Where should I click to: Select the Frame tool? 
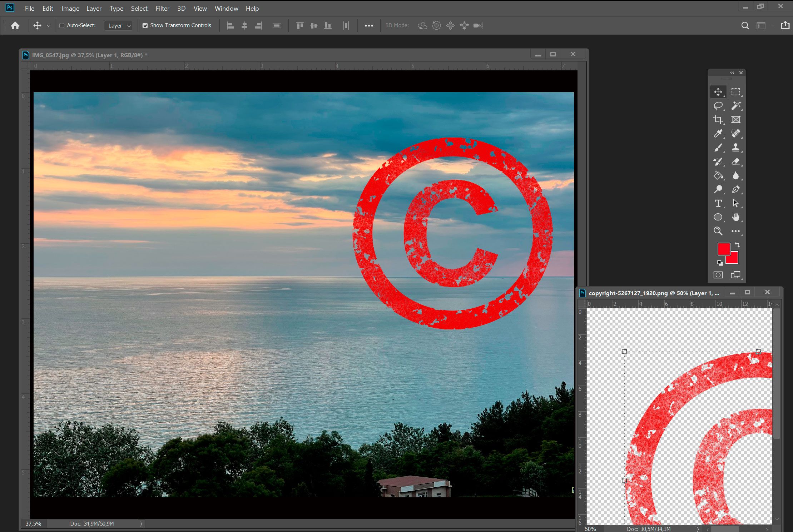click(x=735, y=120)
